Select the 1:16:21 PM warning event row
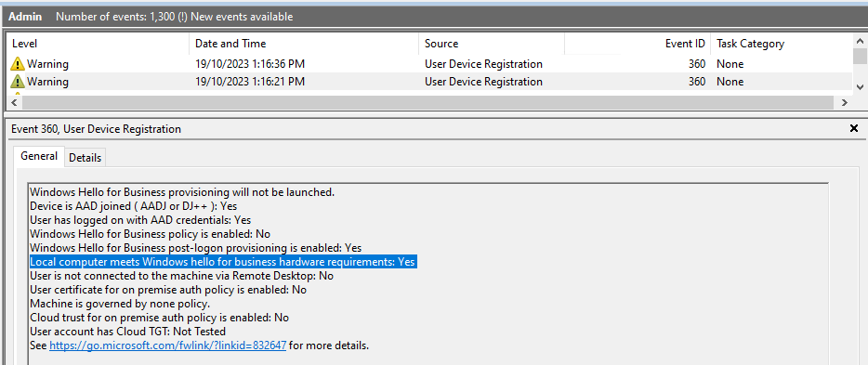868x365 pixels. coord(429,82)
